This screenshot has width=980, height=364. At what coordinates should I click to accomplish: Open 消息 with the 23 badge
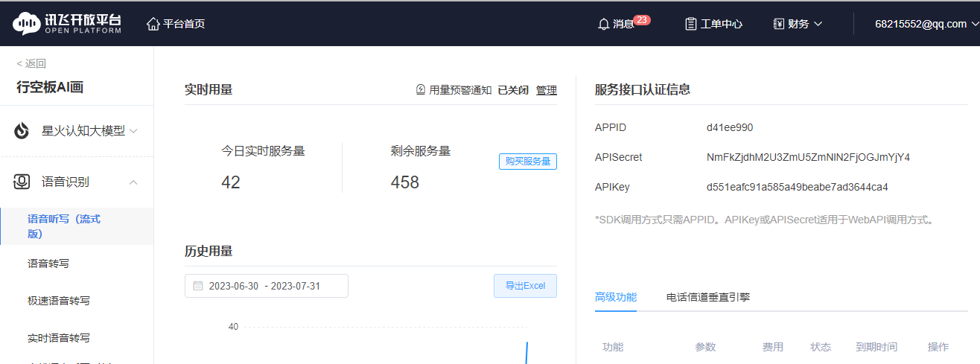[624, 23]
